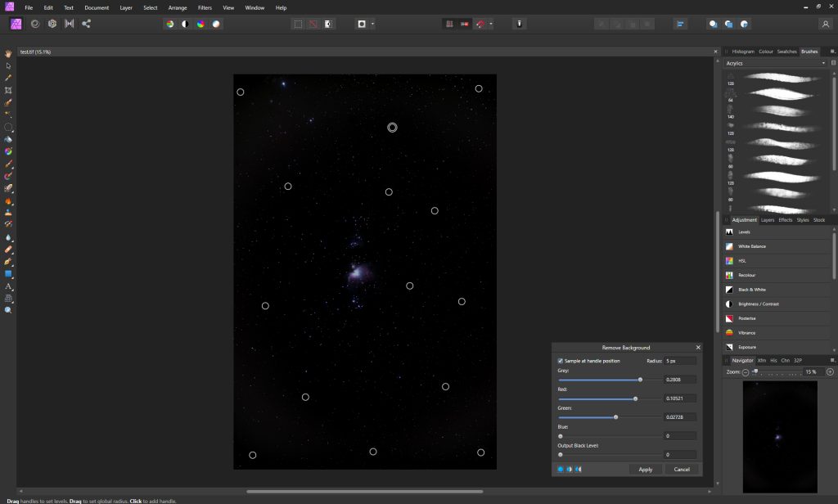Image resolution: width=838 pixels, height=504 pixels.
Task: Pick the Artistic Text tool
Action: (x=8, y=286)
